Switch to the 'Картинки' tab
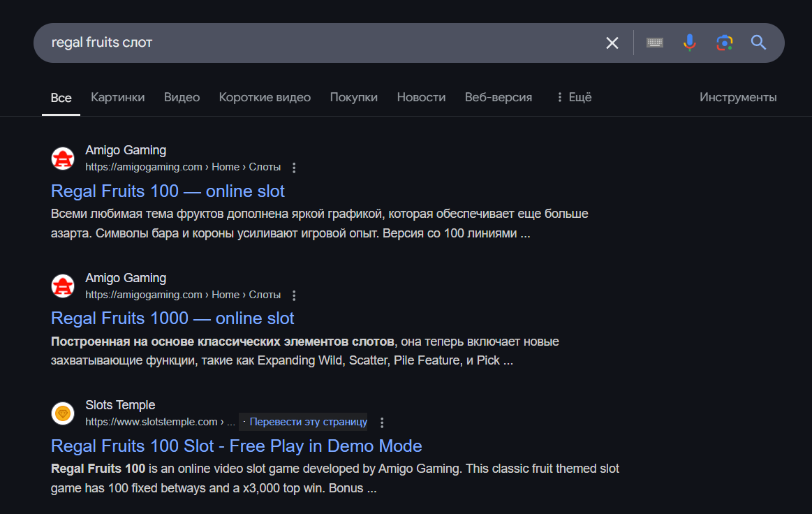This screenshot has height=514, width=812. [117, 97]
